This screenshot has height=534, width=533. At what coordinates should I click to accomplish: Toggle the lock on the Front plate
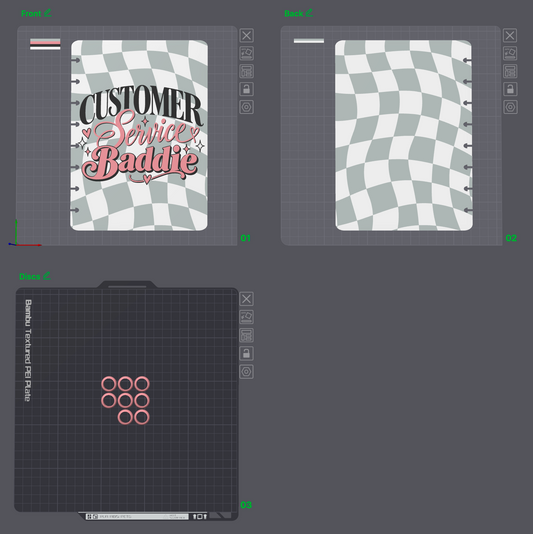pos(247,89)
